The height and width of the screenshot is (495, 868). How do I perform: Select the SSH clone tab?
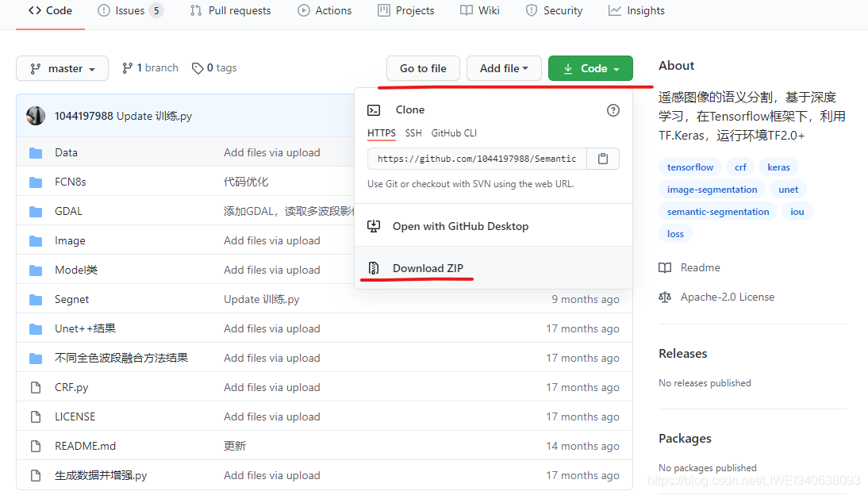pos(413,133)
